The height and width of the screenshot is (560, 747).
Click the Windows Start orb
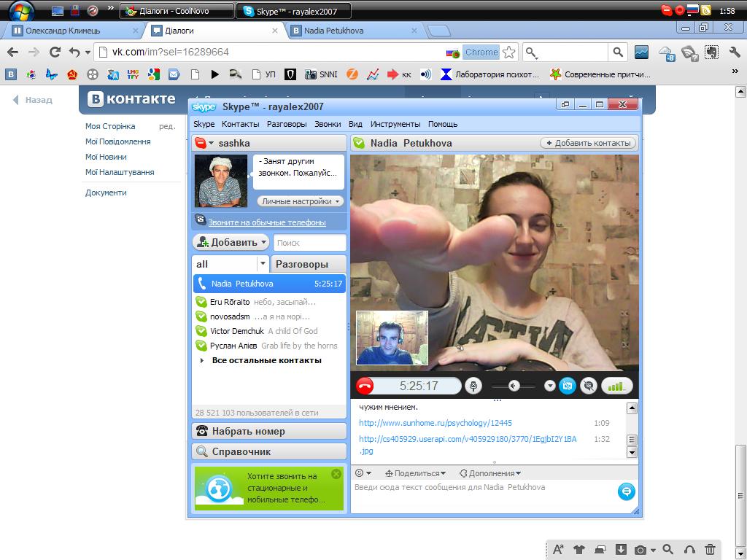21,10
